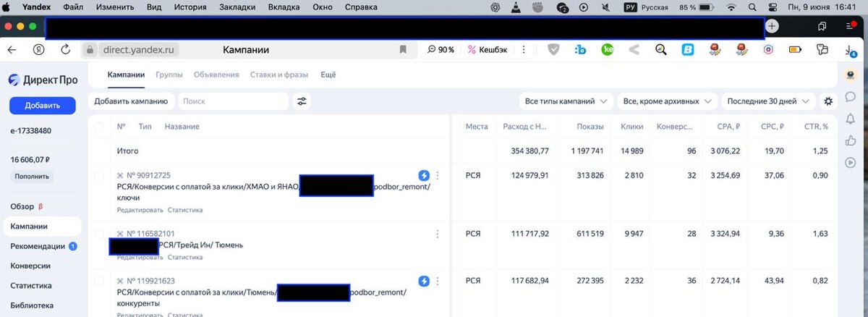
Task: Open the 'Ещё' tab dropdown
Action: tap(328, 75)
